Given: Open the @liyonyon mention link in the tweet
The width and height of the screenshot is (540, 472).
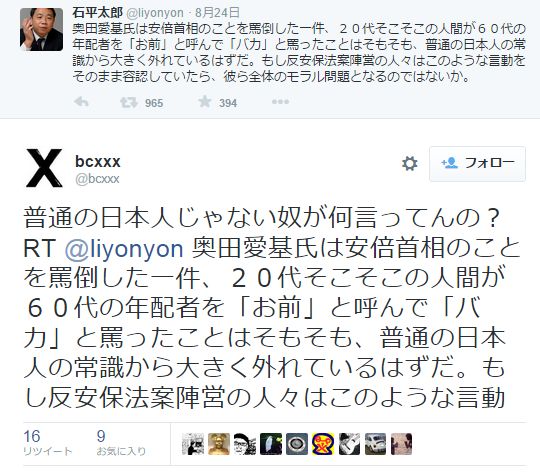Looking at the screenshot, I should (x=124, y=249).
